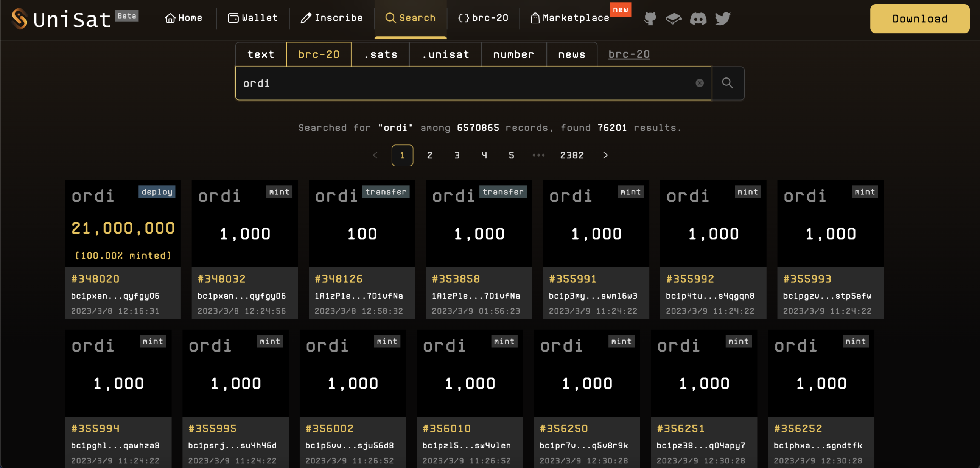Viewport: 980px width, 468px height.
Task: Click the pagination ellipsis dots
Action: pyautogui.click(x=538, y=155)
